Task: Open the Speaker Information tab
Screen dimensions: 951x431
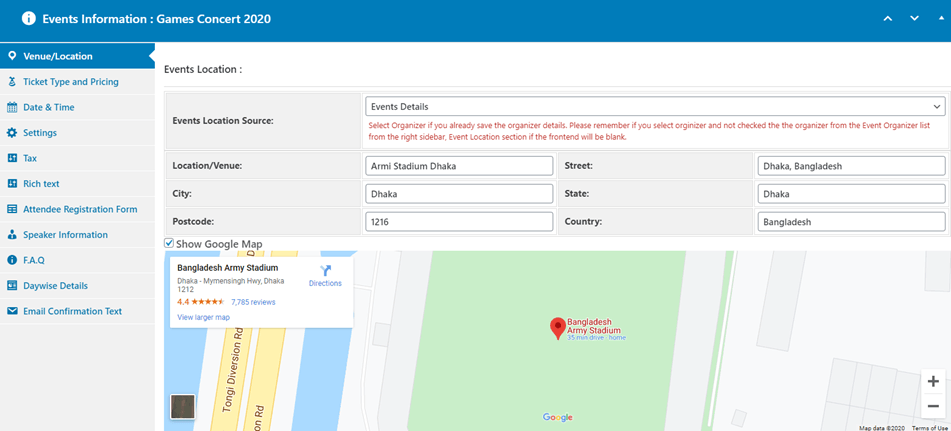Action: tap(78, 235)
